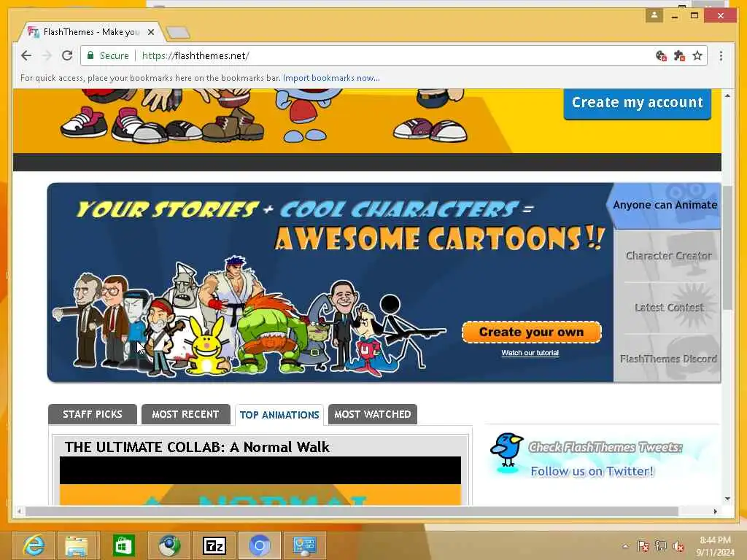This screenshot has height=560, width=747.
Task: Click Import bookmarks now link
Action: 331,77
